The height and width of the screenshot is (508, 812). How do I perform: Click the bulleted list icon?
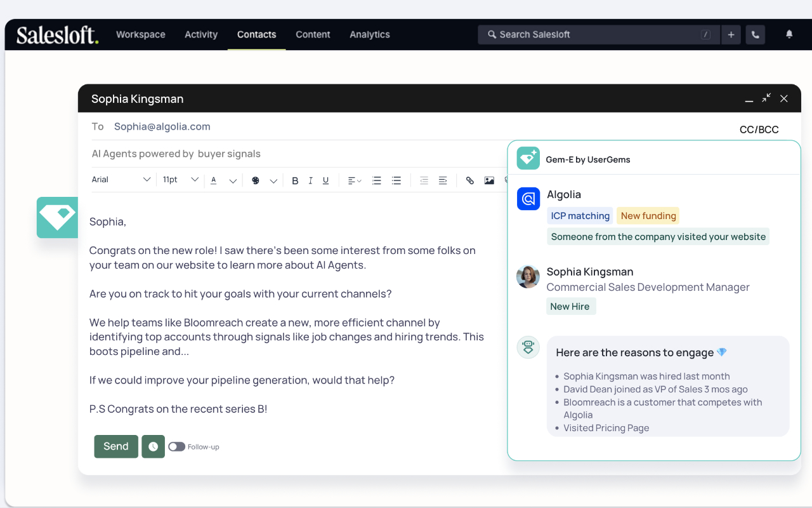pos(396,180)
